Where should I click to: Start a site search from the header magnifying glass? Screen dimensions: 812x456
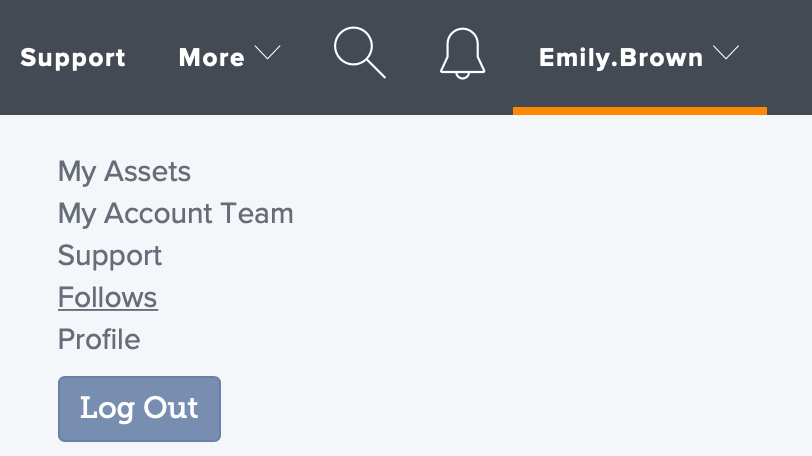359,52
